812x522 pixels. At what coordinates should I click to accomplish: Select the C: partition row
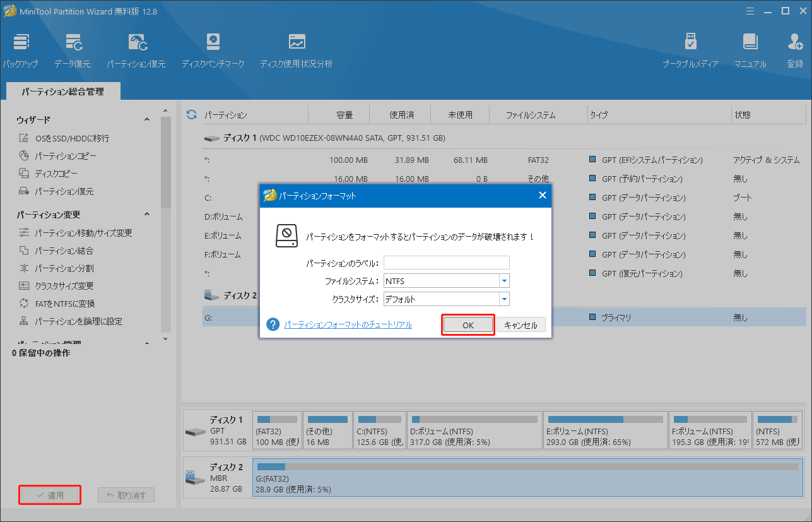(x=504, y=198)
